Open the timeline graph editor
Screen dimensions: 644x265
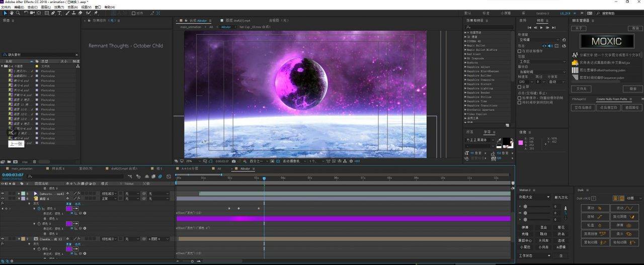[x=169, y=176]
